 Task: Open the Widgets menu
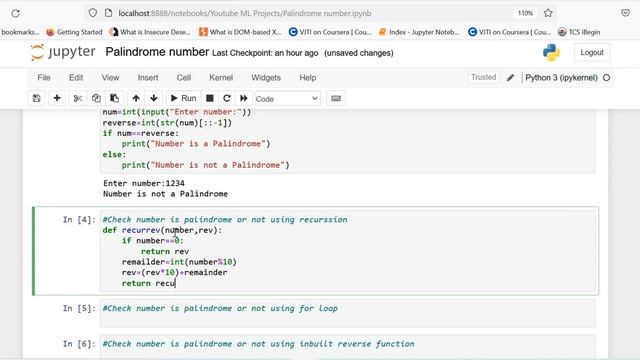pos(266,78)
